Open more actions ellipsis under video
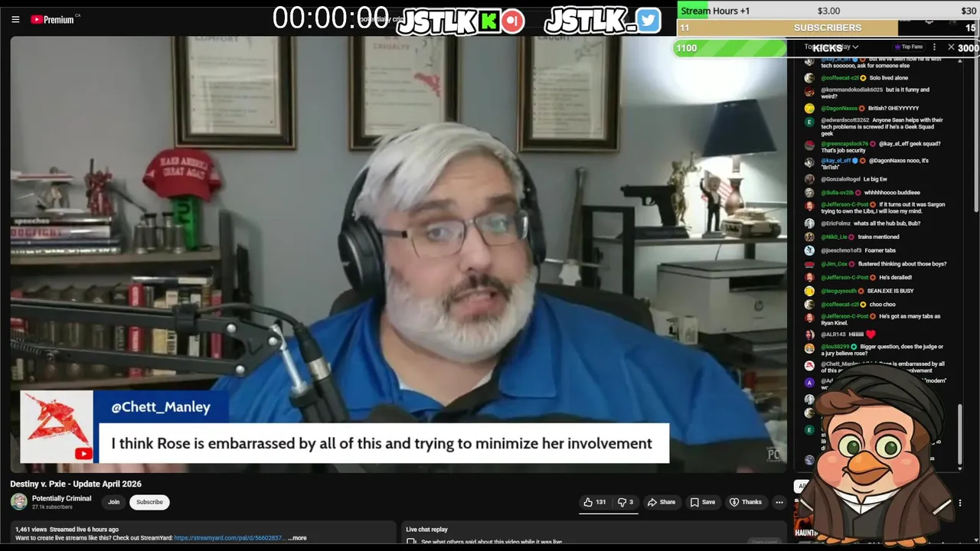Image resolution: width=980 pixels, height=551 pixels. coord(779,502)
